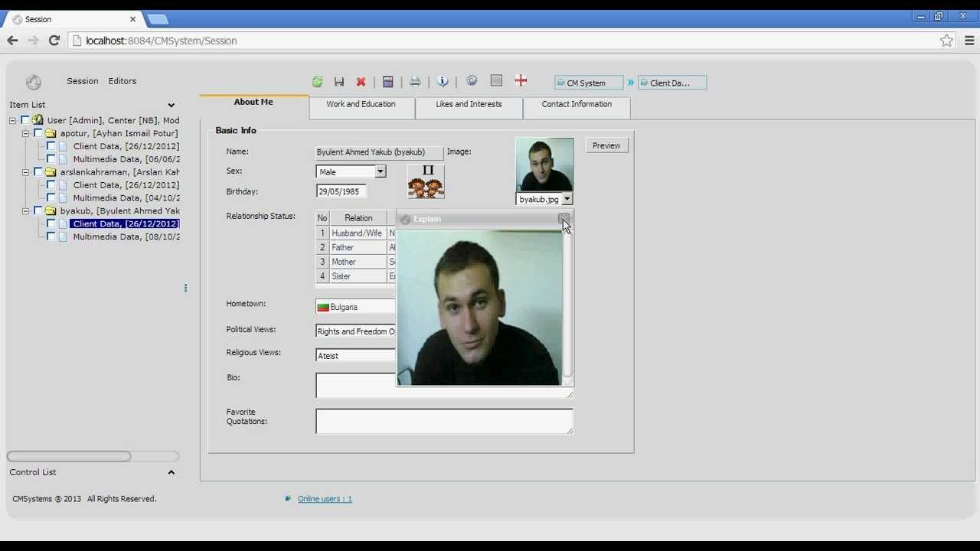Tick the User [Admin] root checkbox
This screenshot has height=551, width=980.
pos(24,120)
